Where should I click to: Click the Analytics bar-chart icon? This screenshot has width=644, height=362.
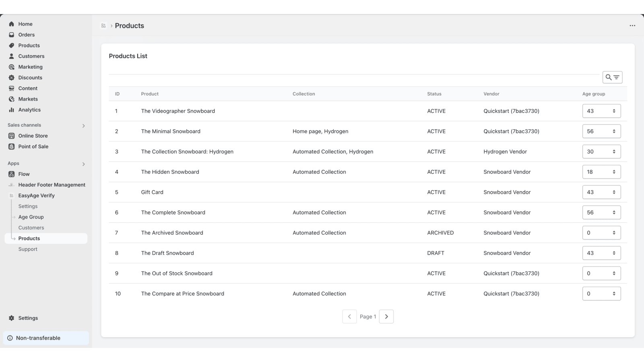[x=11, y=109]
